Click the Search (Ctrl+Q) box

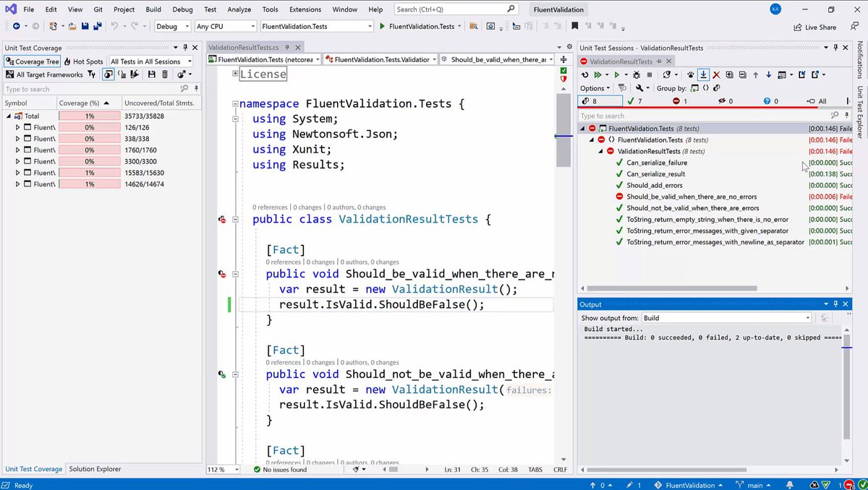point(456,9)
